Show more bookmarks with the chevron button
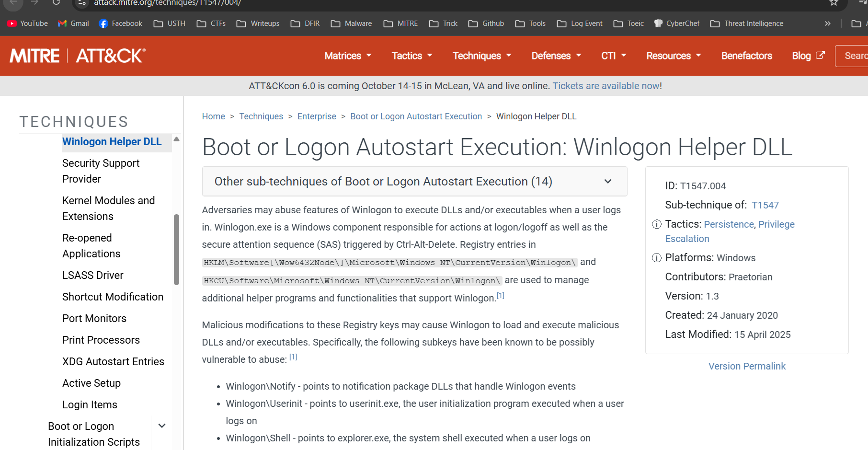The height and width of the screenshot is (450, 868). 827,23
